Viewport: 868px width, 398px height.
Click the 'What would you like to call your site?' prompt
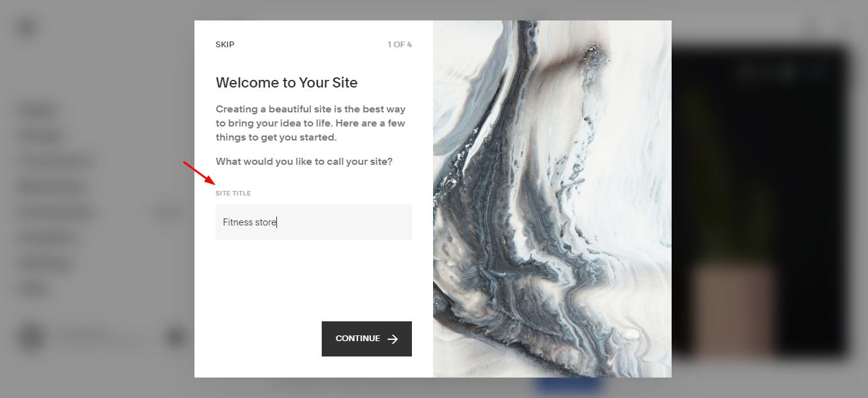[304, 162]
